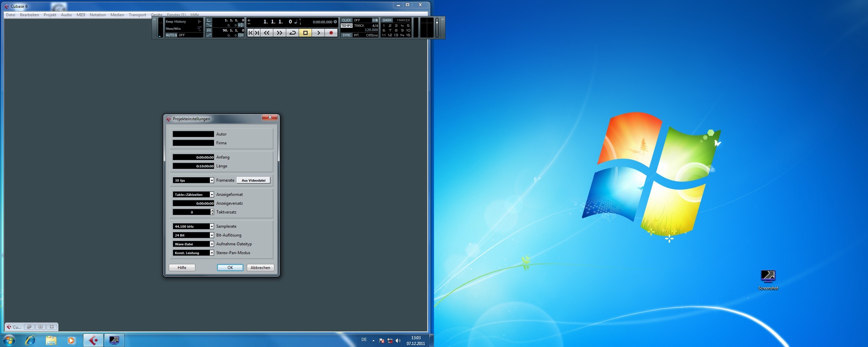This screenshot has width=868, height=347.
Task: Increase Taktversatz with the up arrow
Action: (x=212, y=210)
